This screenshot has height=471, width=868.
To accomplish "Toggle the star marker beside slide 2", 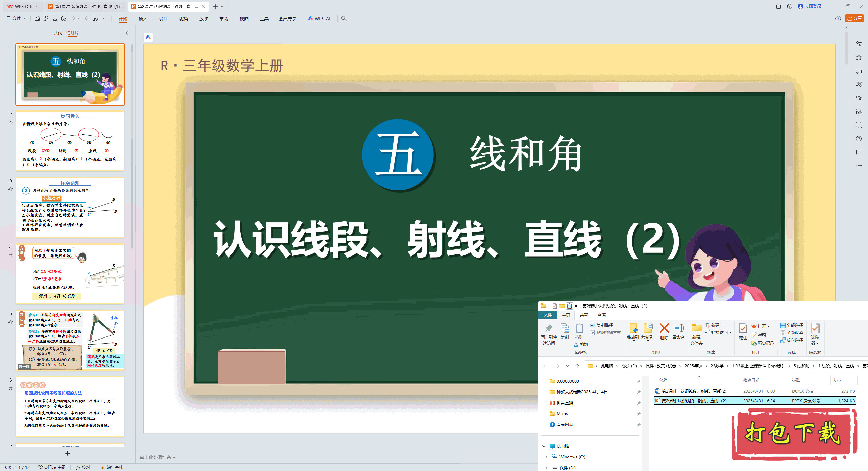I will tap(11, 123).
